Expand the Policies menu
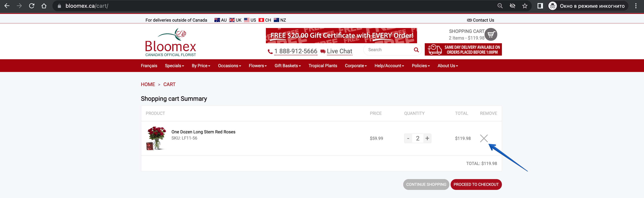The height and width of the screenshot is (198, 644). [x=421, y=66]
